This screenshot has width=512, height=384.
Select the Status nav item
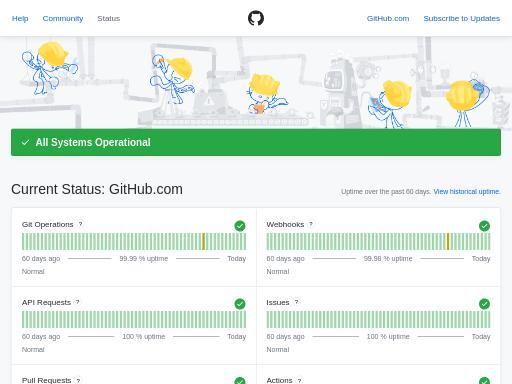[x=109, y=18]
